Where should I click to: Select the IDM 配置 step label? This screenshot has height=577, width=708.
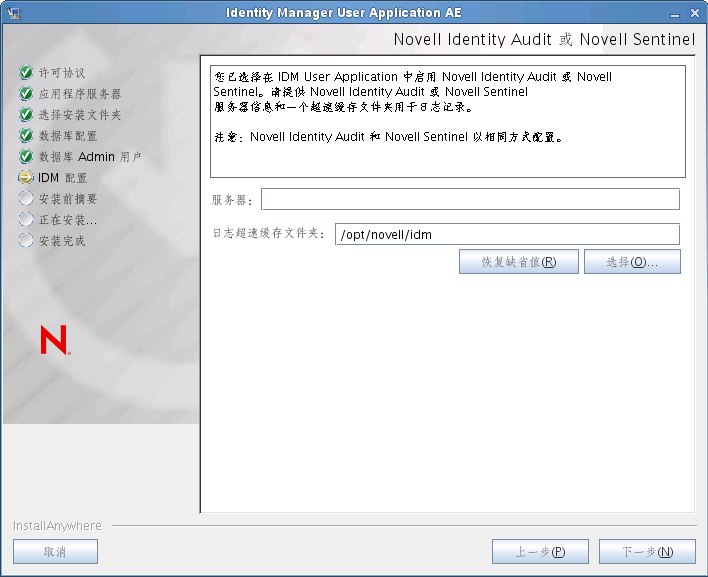(x=62, y=177)
